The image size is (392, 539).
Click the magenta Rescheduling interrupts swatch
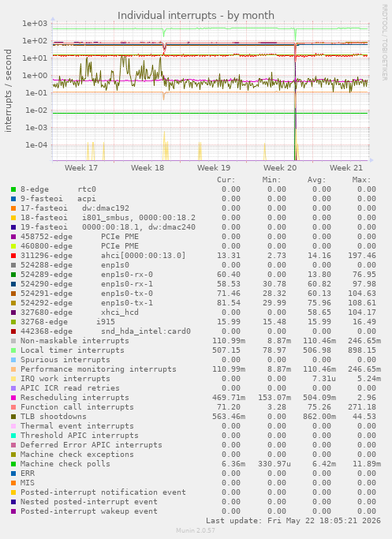pyautogui.click(x=13, y=398)
